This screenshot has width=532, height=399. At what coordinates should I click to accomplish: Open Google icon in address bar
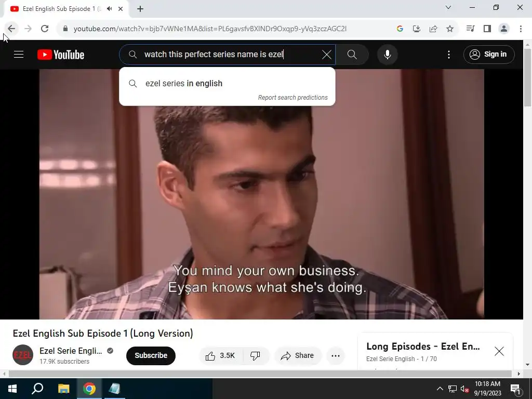pos(400,29)
